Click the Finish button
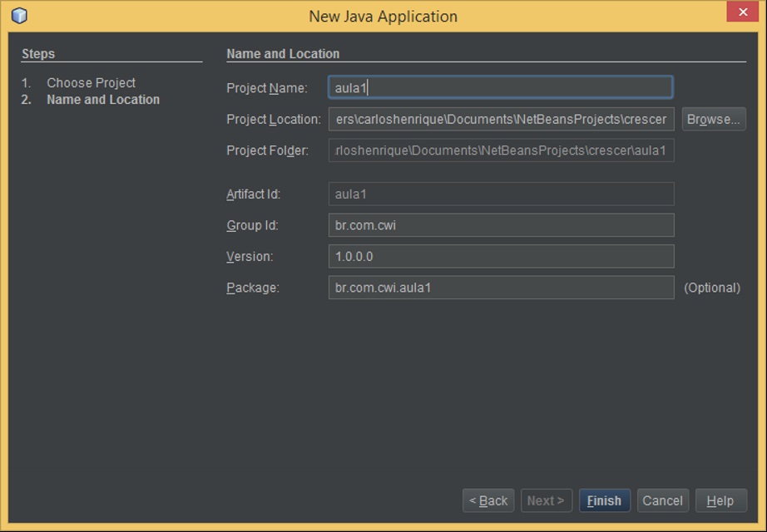Viewport: 767px width, 532px height. pos(605,500)
